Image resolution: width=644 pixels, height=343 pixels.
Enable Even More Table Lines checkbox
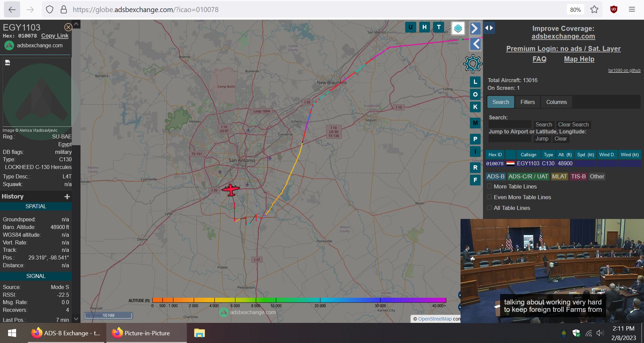(x=489, y=197)
